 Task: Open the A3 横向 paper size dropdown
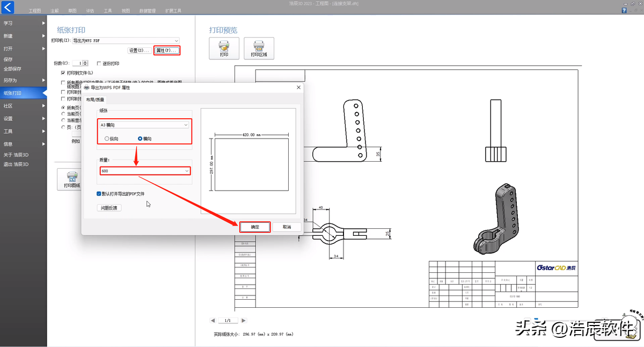[144, 125]
